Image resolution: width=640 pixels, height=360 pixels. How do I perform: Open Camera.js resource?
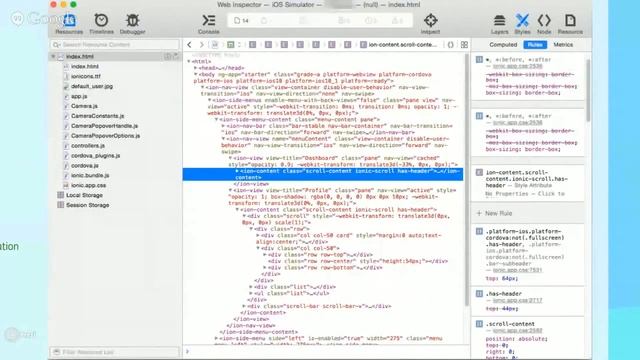pyautogui.click(x=84, y=106)
